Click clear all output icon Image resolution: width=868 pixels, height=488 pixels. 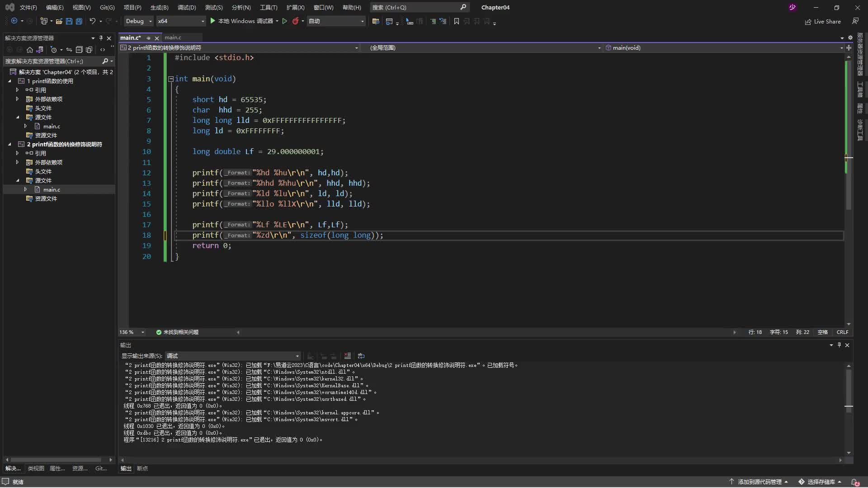[347, 356]
